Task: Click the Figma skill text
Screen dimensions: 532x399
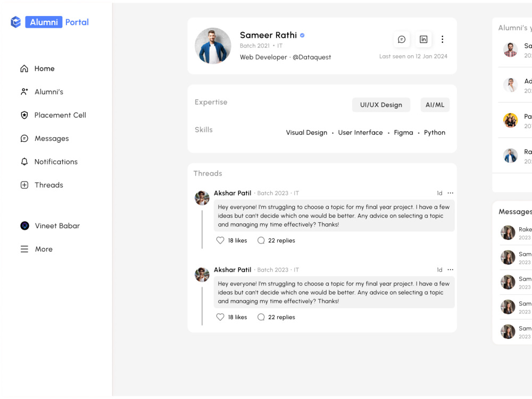Action: click(403, 132)
